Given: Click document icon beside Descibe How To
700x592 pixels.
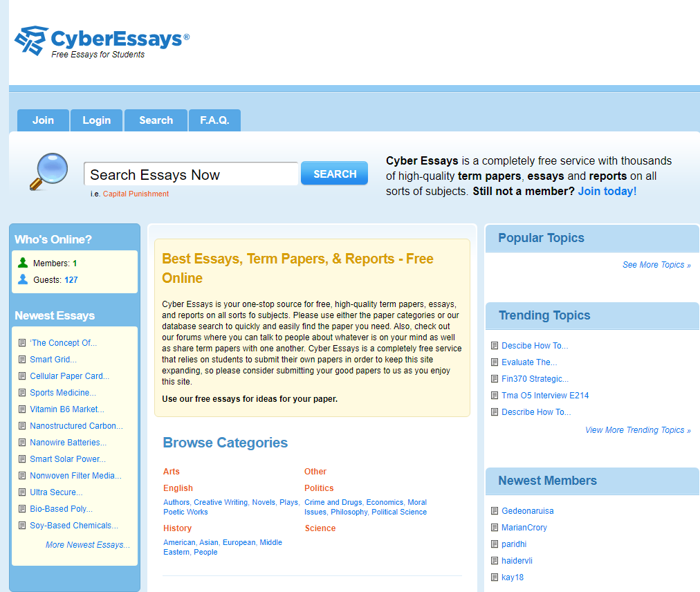Looking at the screenshot, I should [x=494, y=346].
